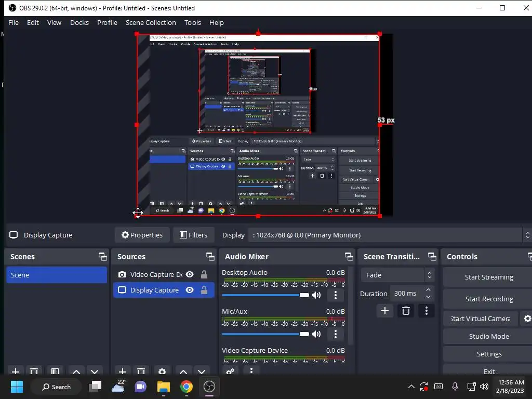Image resolution: width=532 pixels, height=399 pixels.
Task: Open Settings from Controls panel
Action: pyautogui.click(x=488, y=354)
